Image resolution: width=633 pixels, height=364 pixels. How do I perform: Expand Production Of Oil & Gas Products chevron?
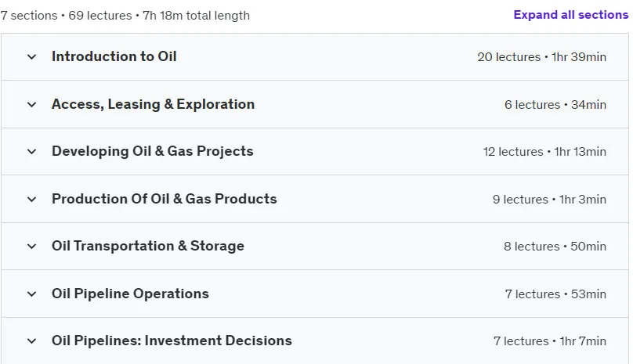click(x=31, y=200)
